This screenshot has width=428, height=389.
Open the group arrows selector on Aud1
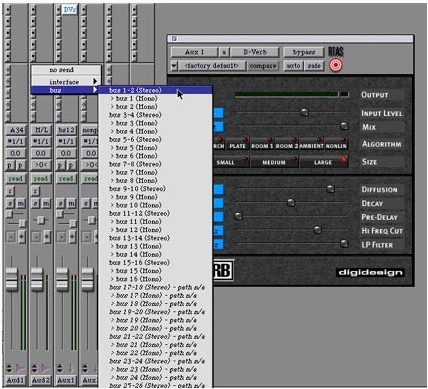(x=9, y=368)
